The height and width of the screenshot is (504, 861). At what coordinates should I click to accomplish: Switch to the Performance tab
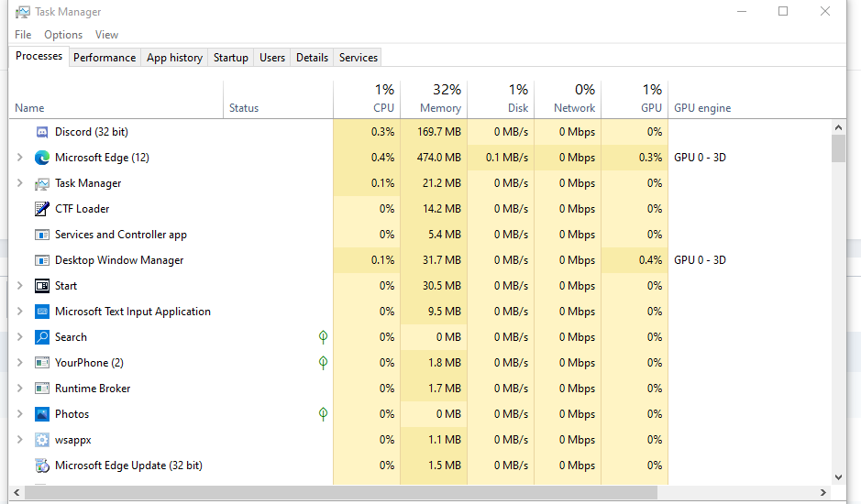coord(105,58)
